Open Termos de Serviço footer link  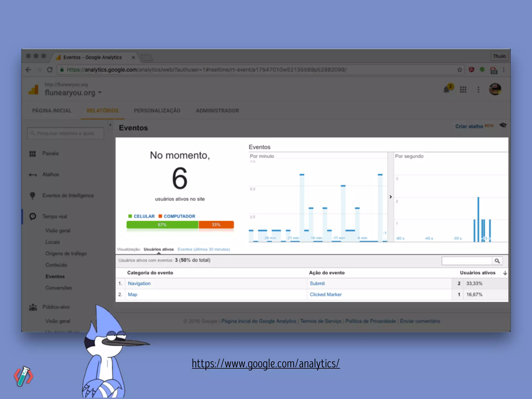[x=321, y=321]
